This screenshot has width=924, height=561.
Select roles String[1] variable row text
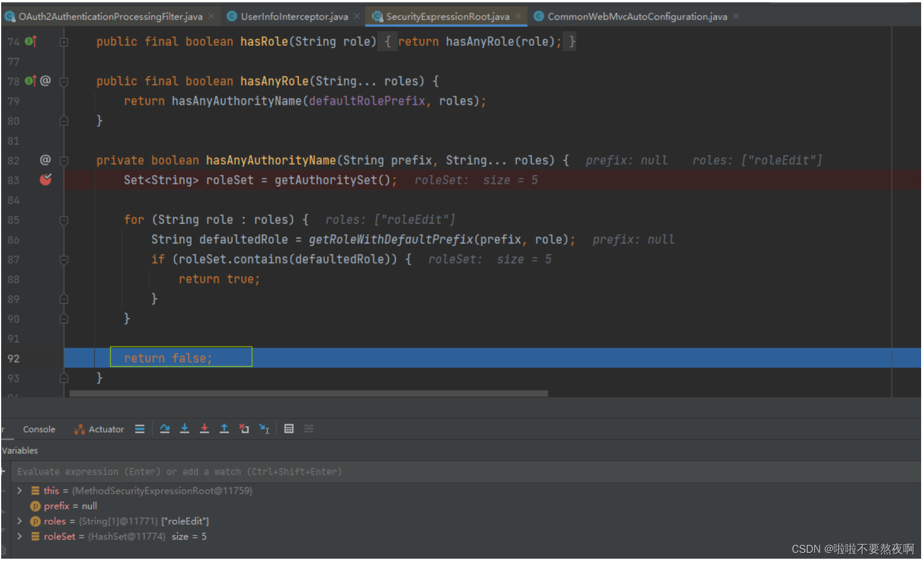pyautogui.click(x=126, y=521)
